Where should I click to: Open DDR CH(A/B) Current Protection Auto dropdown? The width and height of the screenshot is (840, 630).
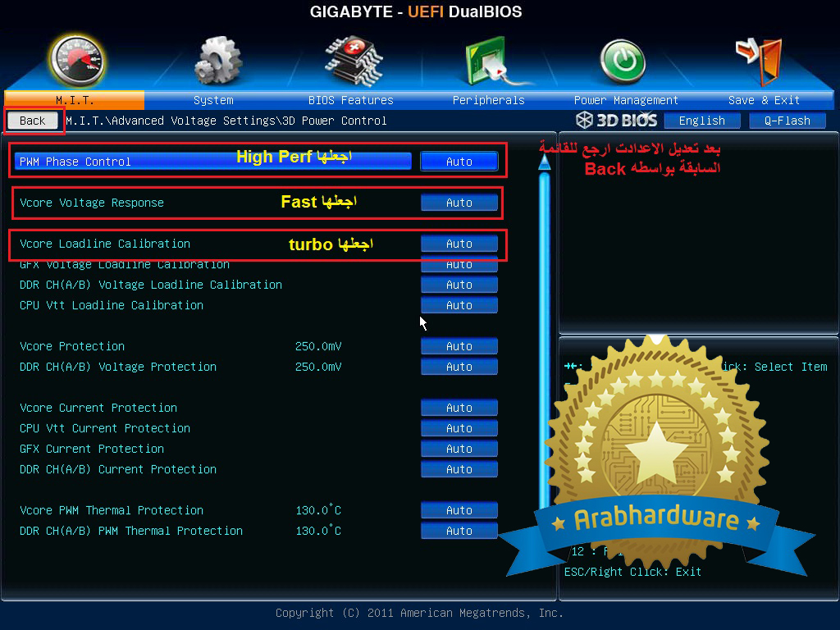pos(459,468)
